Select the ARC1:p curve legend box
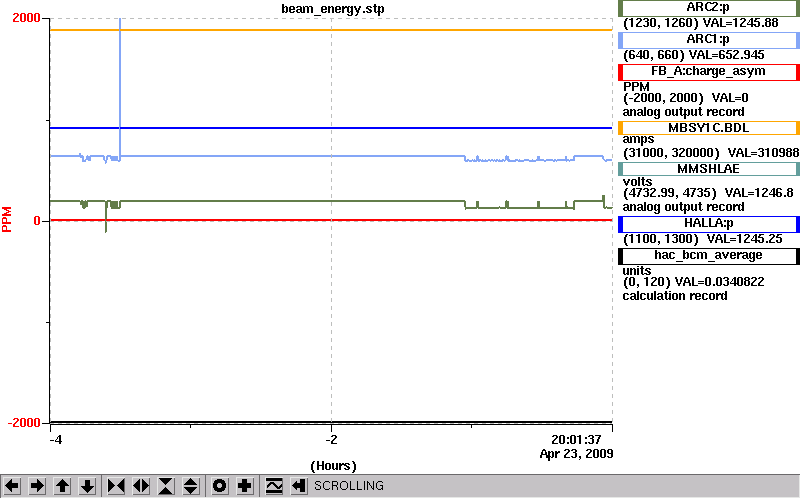 pyautogui.click(x=708, y=40)
